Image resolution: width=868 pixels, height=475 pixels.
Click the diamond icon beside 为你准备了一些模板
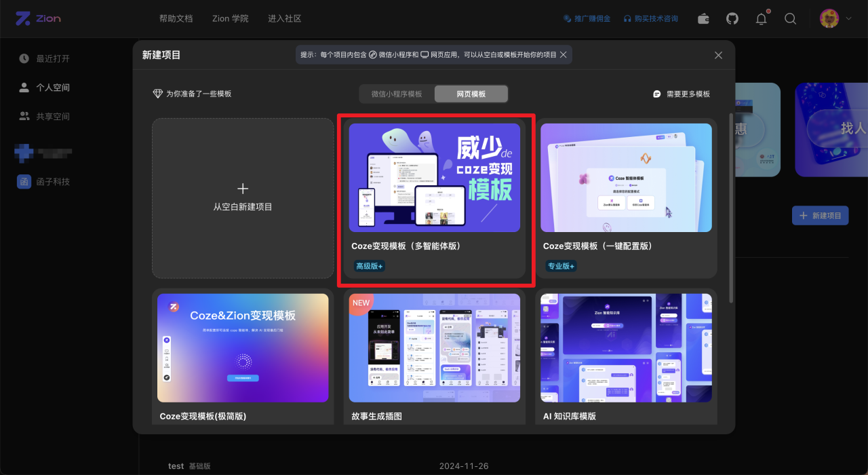coord(158,94)
